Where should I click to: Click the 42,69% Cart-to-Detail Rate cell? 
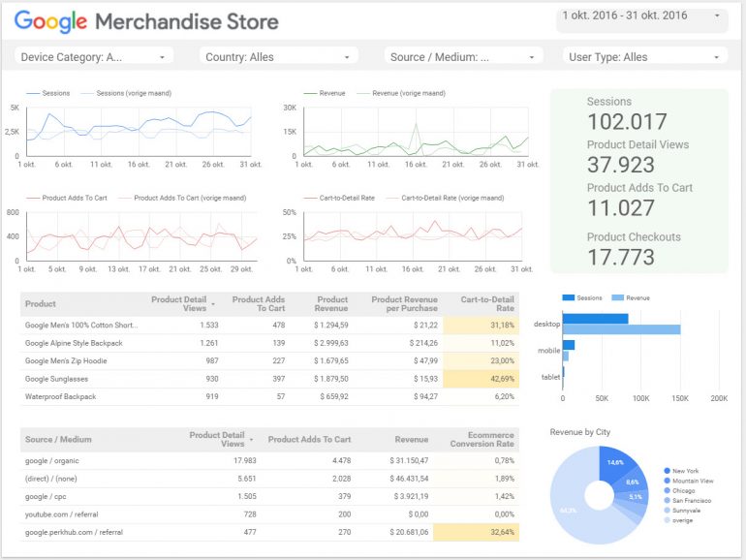click(481, 379)
